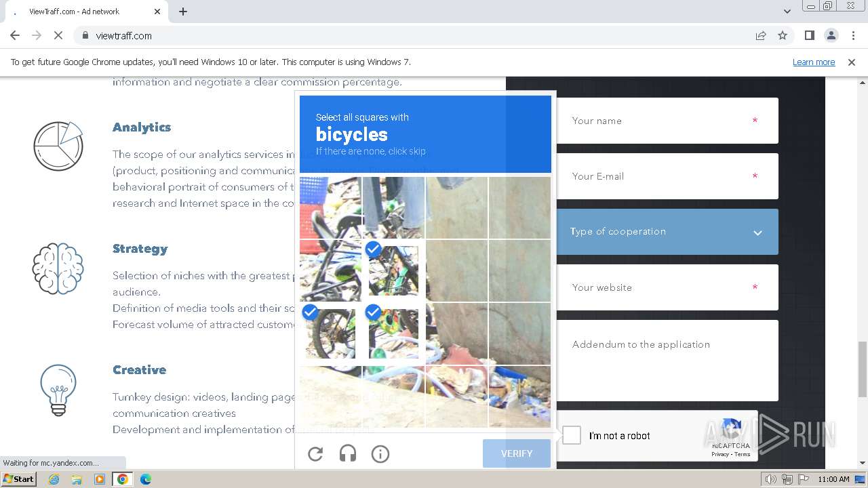Reload the captcha challenge
Screen dimensions: 868x488
315,454
